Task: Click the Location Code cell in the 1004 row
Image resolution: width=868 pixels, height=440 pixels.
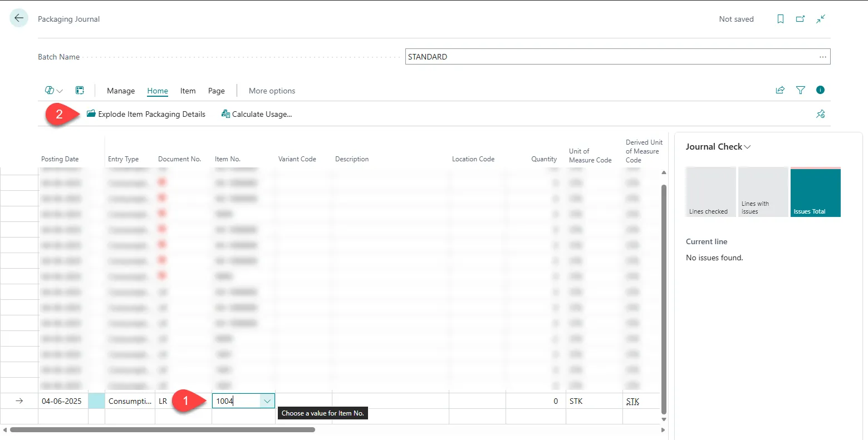Action: [x=477, y=401]
